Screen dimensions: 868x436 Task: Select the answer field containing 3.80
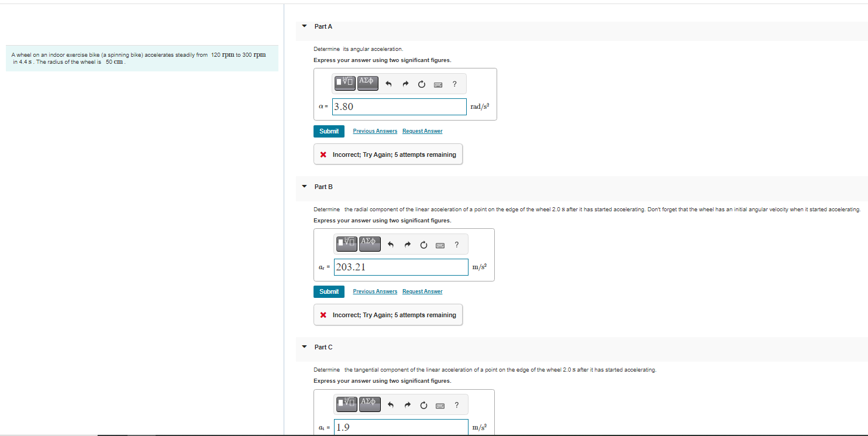(399, 106)
